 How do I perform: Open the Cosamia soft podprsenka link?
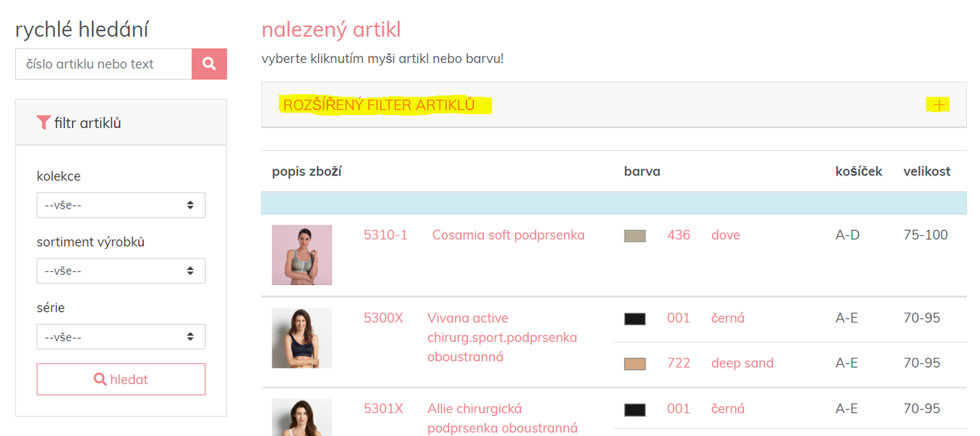click(x=508, y=235)
